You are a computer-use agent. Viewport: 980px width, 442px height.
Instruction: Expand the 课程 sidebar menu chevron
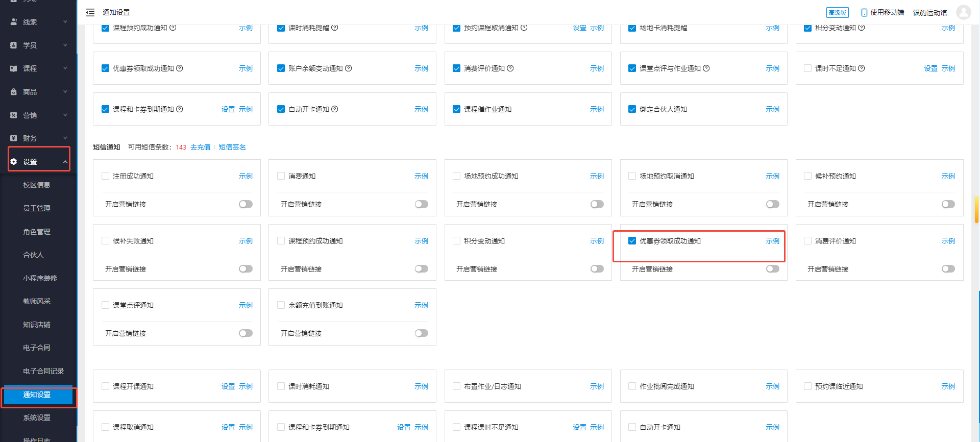point(65,68)
